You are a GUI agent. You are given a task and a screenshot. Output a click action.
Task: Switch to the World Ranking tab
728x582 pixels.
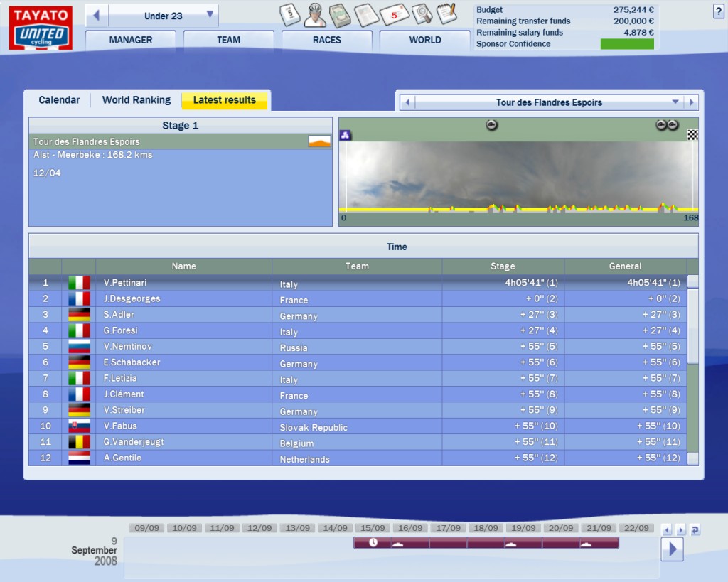136,100
